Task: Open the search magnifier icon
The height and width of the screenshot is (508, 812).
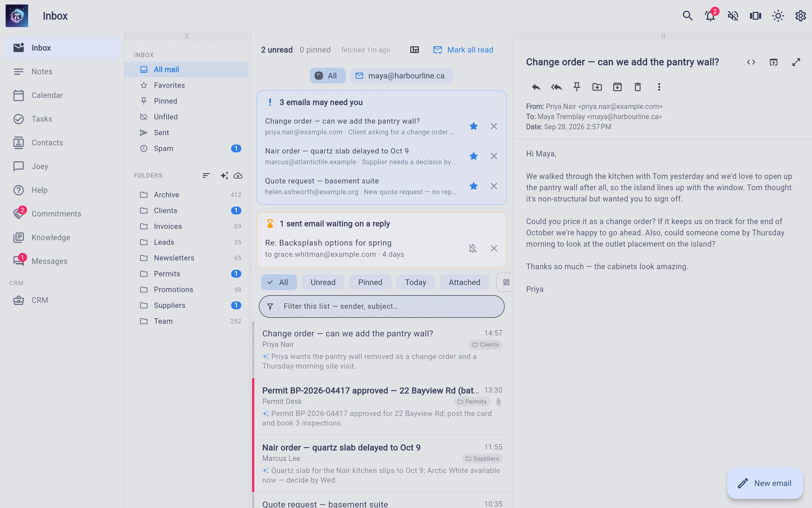Action: click(x=688, y=16)
